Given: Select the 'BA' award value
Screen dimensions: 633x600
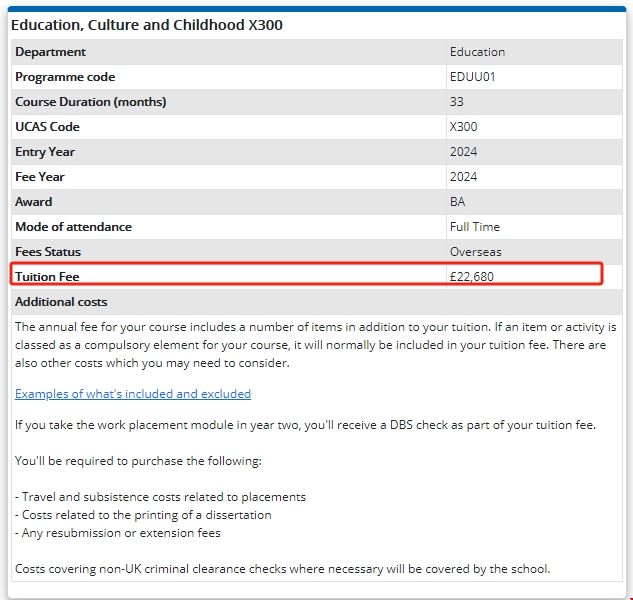Looking at the screenshot, I should (458, 202).
